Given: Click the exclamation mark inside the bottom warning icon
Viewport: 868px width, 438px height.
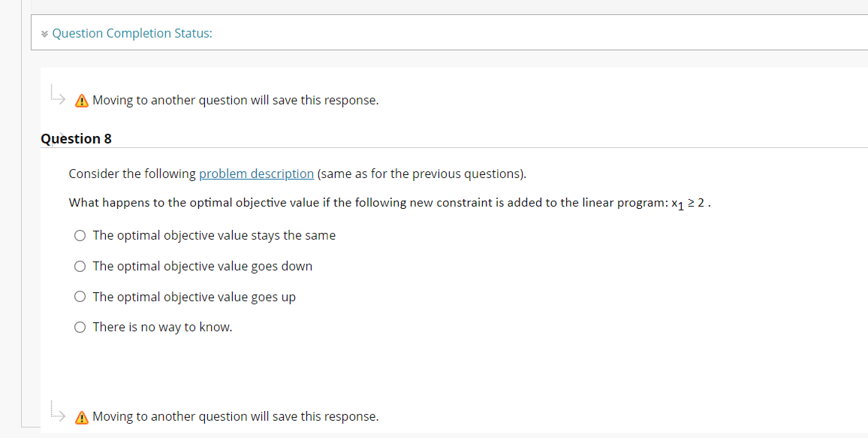Looking at the screenshot, I should 80,417.
